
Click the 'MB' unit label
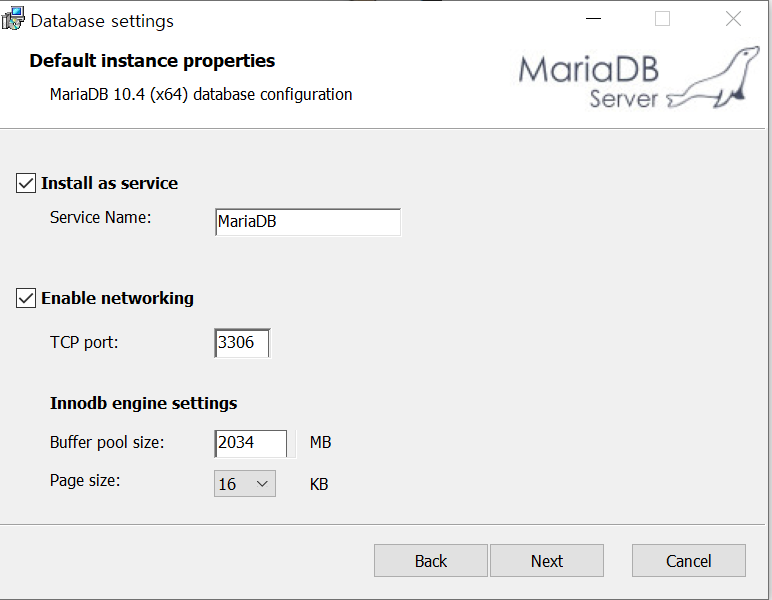pos(321,442)
